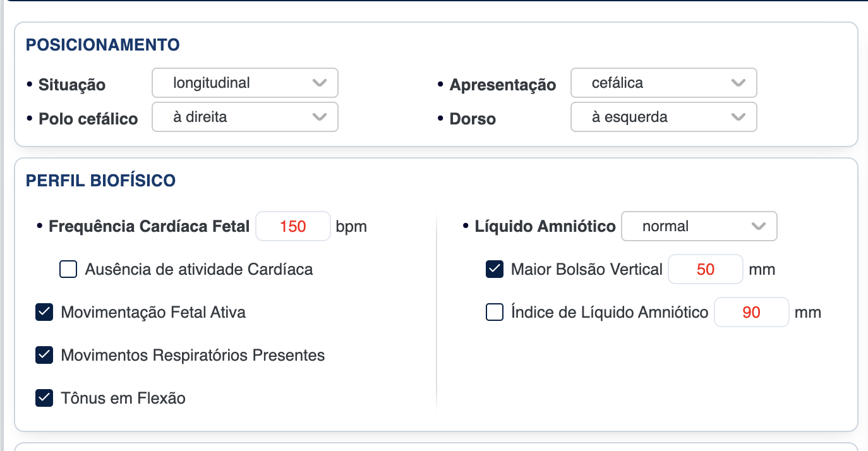
Task: Uncheck the Tônus em Flexão checkbox
Action: pyautogui.click(x=44, y=398)
